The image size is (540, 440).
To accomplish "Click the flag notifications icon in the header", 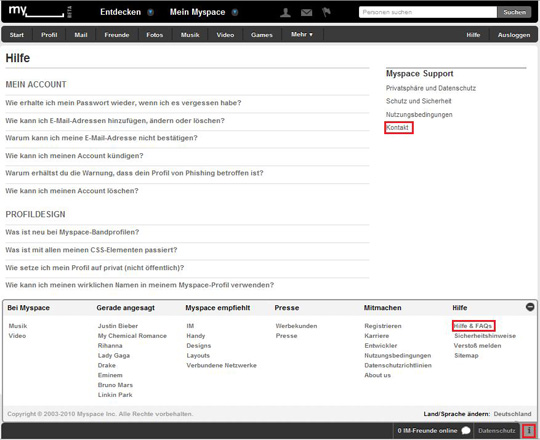I will (326, 12).
